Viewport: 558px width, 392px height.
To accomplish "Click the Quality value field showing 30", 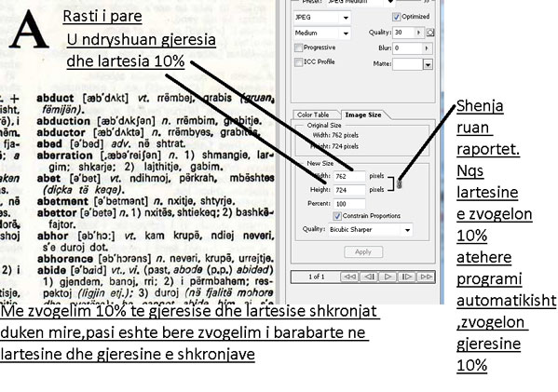I will (403, 33).
